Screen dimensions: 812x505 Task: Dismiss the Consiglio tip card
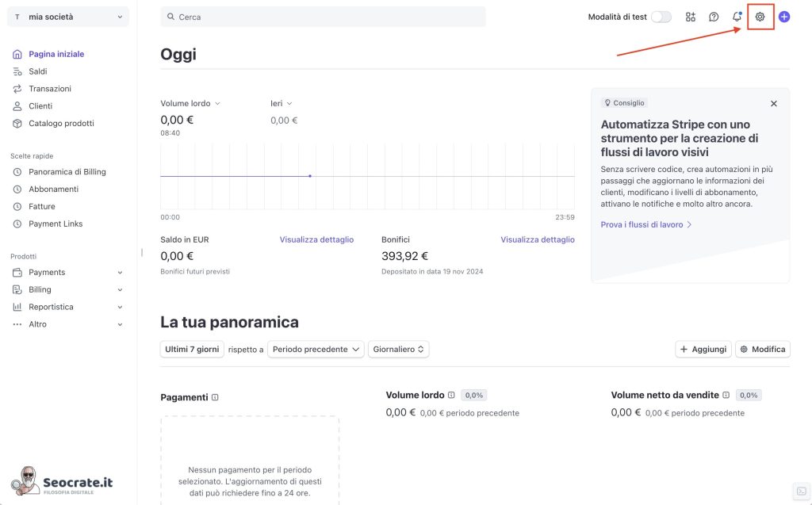[x=774, y=104]
